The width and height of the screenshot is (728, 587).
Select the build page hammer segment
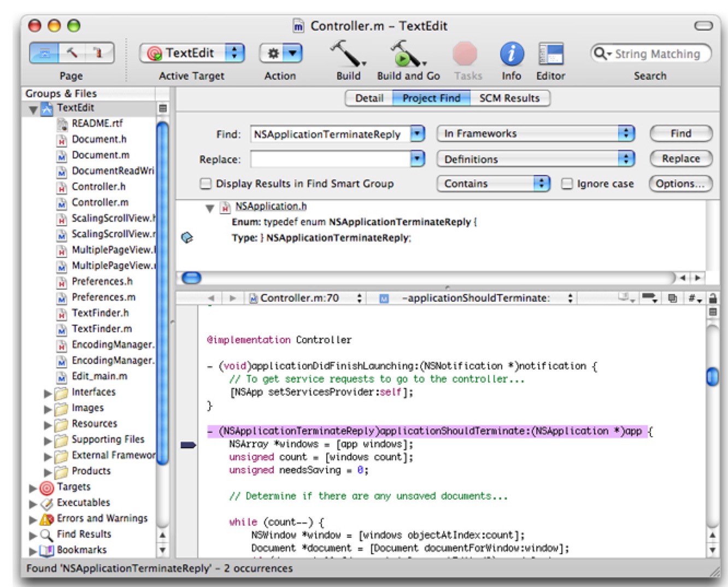coord(72,53)
